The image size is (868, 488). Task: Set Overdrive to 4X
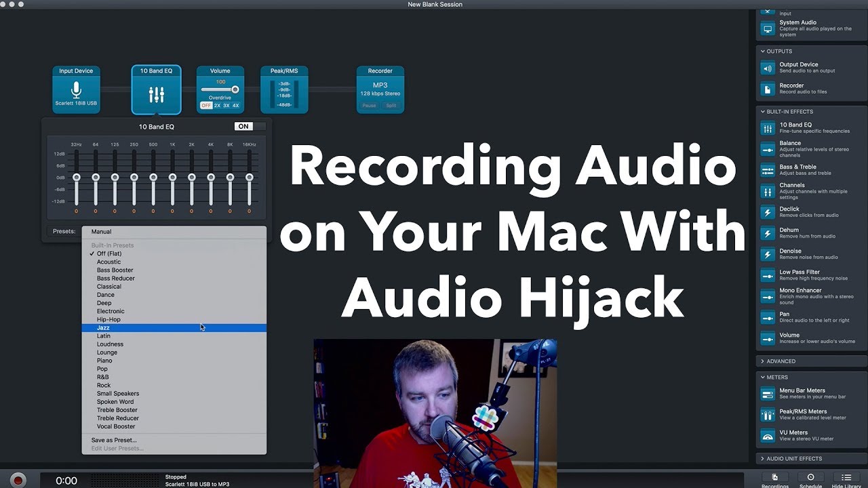(236, 106)
